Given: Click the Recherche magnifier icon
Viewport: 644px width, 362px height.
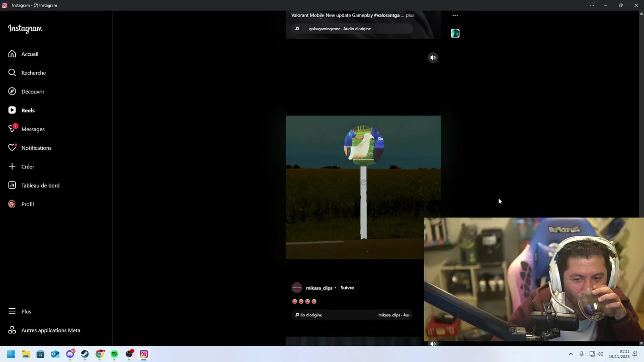Looking at the screenshot, I should click(x=12, y=73).
